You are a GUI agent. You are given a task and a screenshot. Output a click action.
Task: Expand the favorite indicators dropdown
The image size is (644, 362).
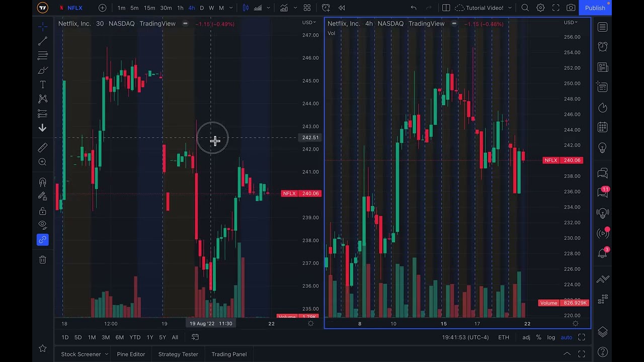(295, 8)
